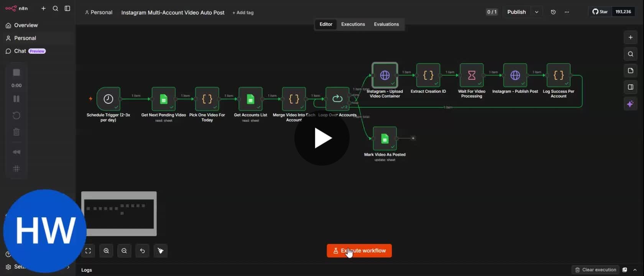Viewport: 644px width, 276px height.
Task: Zoom out on the canvas
Action: [x=124, y=251]
